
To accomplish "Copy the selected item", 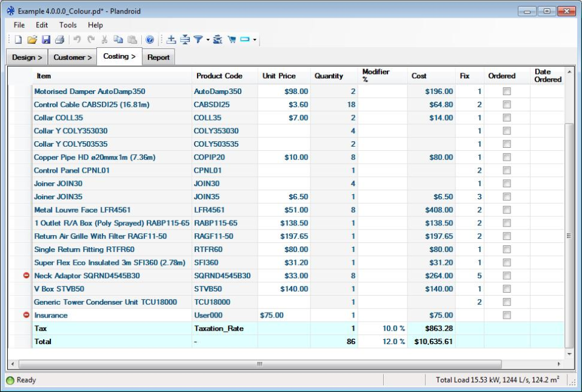I will (x=119, y=39).
